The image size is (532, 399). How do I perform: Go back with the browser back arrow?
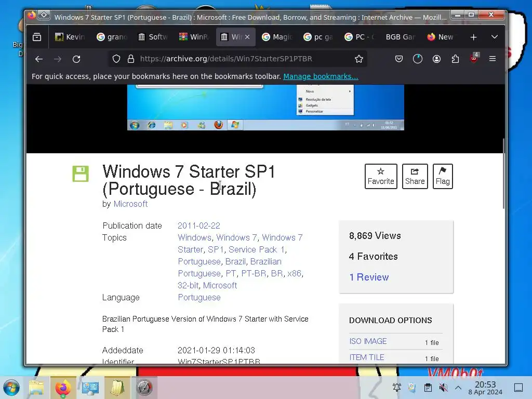tap(39, 59)
